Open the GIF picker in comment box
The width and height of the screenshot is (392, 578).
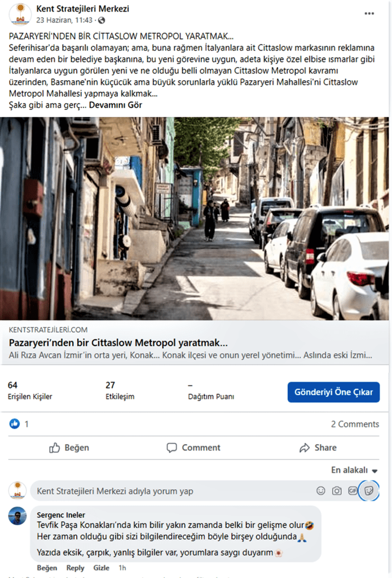tap(353, 491)
